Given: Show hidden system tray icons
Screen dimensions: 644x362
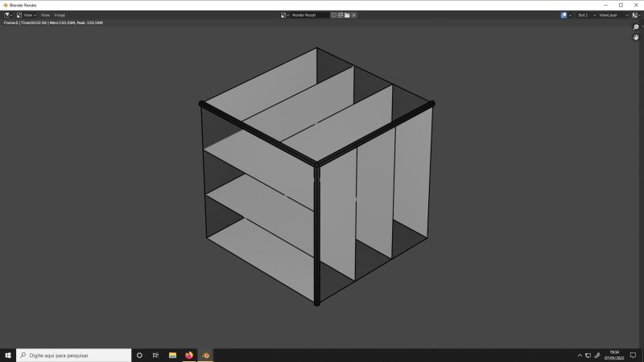Looking at the screenshot, I should pyautogui.click(x=580, y=356).
